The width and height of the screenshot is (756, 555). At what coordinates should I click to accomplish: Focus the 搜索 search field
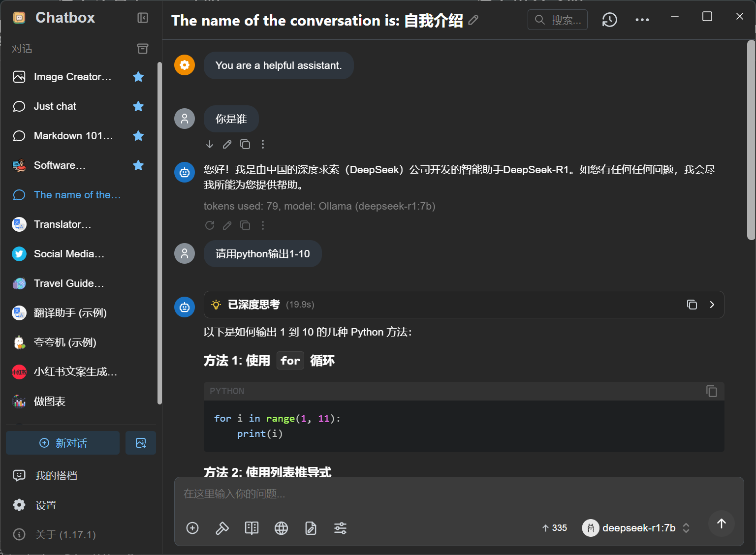(558, 20)
